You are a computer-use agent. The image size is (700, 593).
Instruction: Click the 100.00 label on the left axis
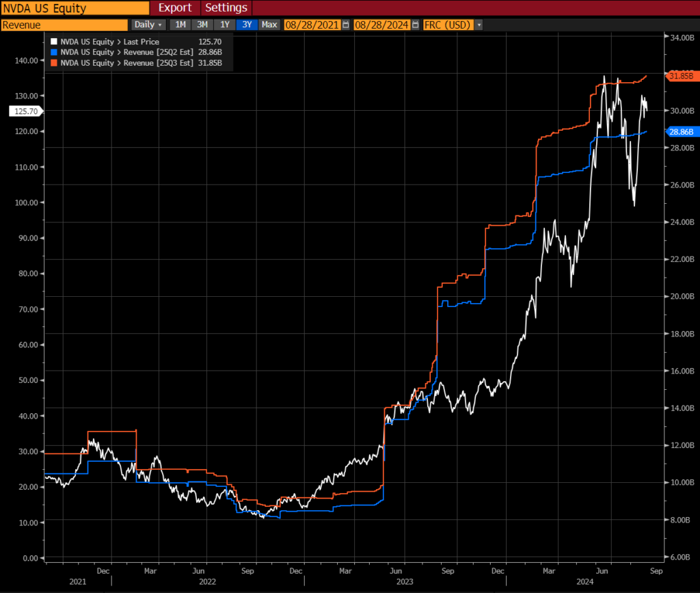[x=27, y=202]
